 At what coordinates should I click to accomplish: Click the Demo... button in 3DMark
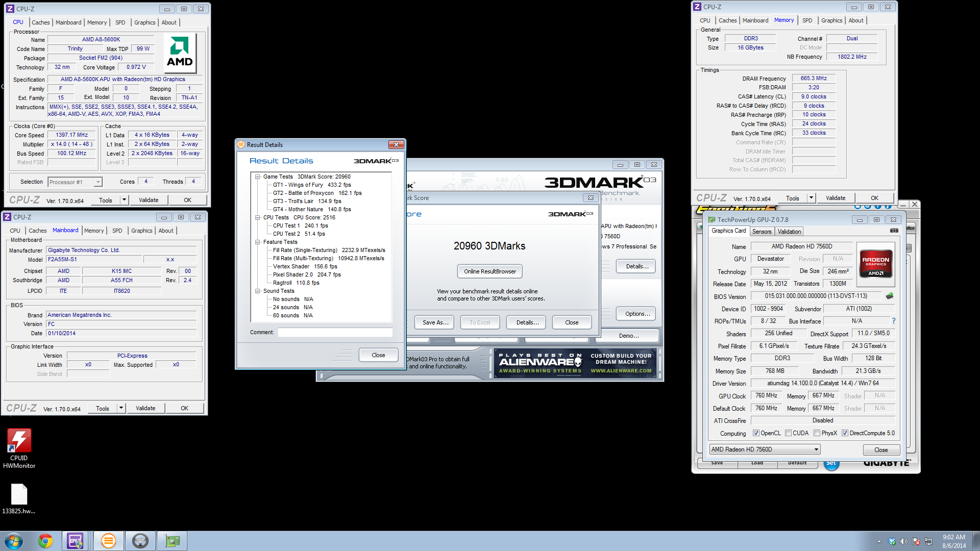tap(629, 336)
